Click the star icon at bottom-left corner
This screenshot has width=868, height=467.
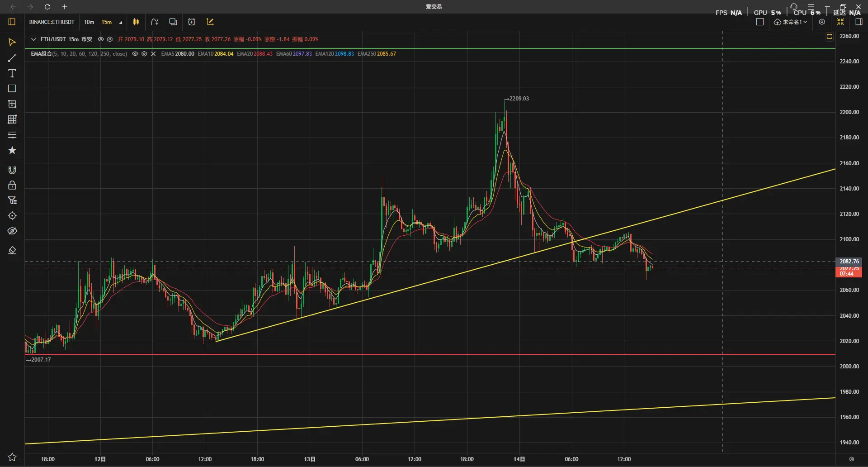(x=12, y=457)
